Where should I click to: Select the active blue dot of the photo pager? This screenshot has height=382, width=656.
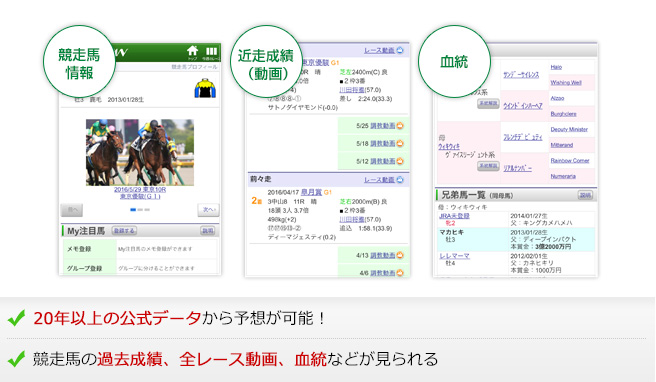(133, 210)
